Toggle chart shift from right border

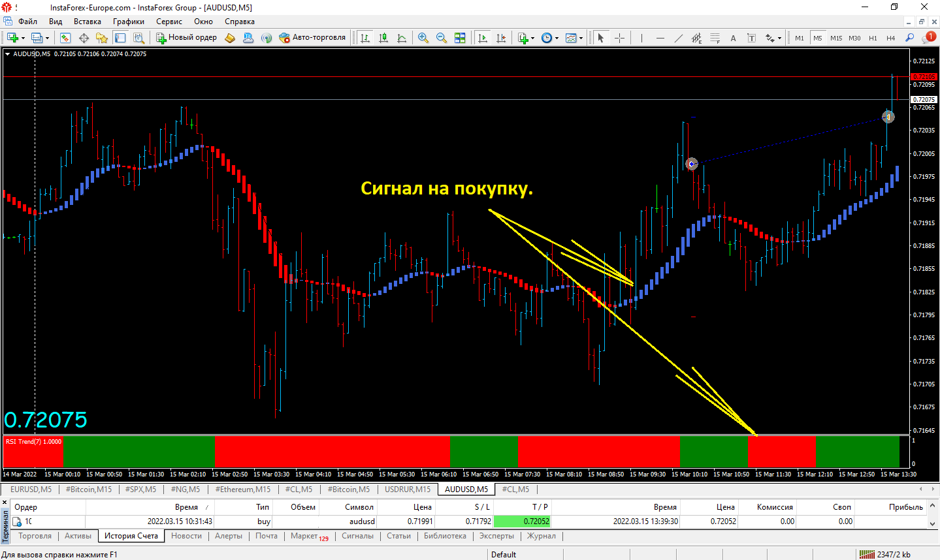[501, 38]
